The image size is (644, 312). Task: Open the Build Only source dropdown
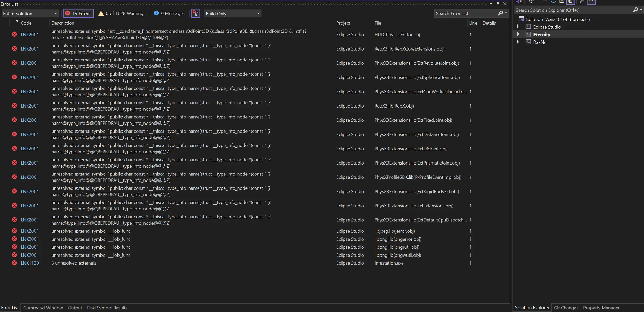[x=233, y=13]
